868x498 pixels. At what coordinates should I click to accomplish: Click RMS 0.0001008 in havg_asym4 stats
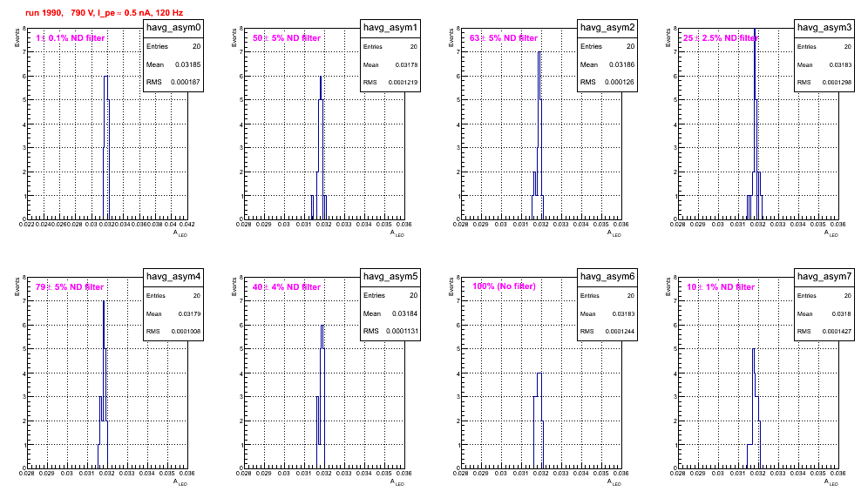coord(173,331)
